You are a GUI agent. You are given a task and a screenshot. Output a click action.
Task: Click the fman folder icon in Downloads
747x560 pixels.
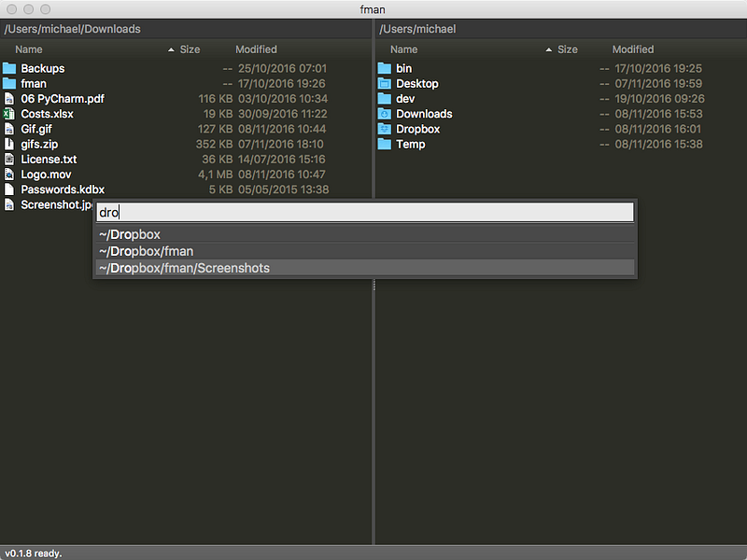click(9, 84)
